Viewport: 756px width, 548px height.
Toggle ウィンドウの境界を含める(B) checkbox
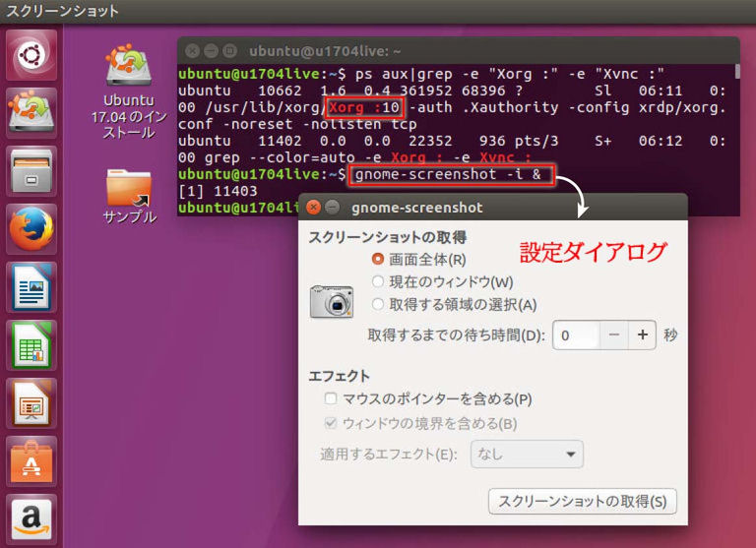pos(331,423)
